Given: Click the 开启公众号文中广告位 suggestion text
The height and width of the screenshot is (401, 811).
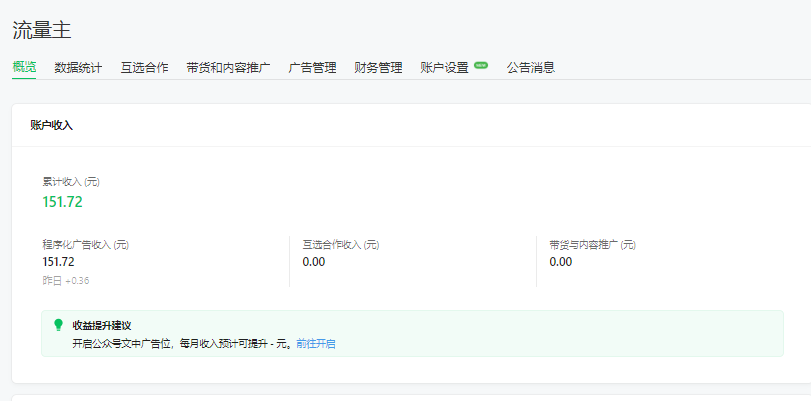Looking at the screenshot, I should click(x=184, y=344).
